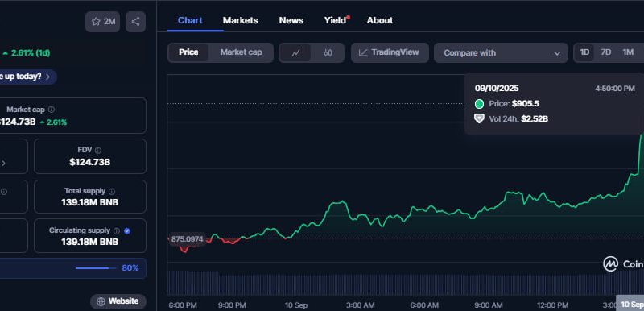This screenshot has width=644, height=311.
Task: Click the 10 Sep timeline label
Action: click(x=296, y=305)
